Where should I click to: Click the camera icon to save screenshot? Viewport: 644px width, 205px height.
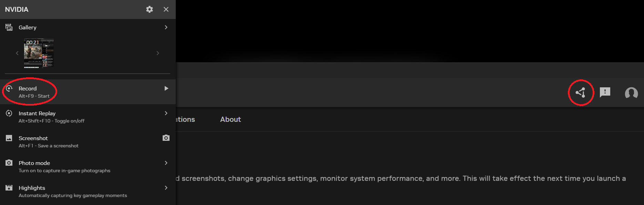click(x=166, y=138)
